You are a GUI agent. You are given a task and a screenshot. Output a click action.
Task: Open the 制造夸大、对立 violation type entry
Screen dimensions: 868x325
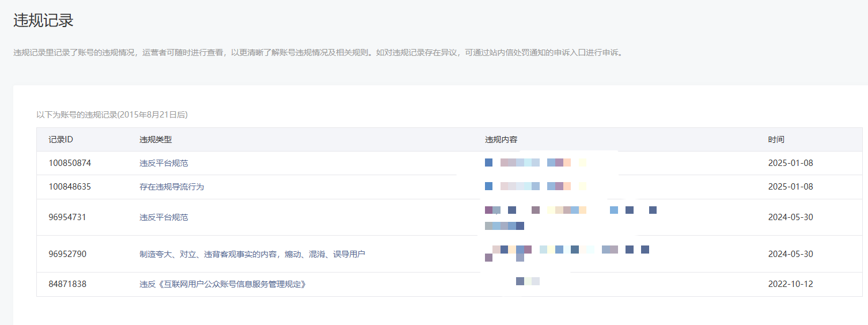252,254
